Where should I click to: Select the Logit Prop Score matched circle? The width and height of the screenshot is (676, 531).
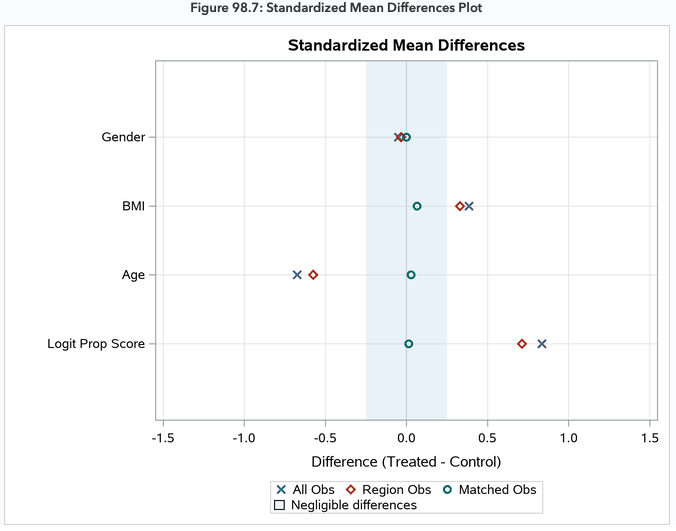409,344
